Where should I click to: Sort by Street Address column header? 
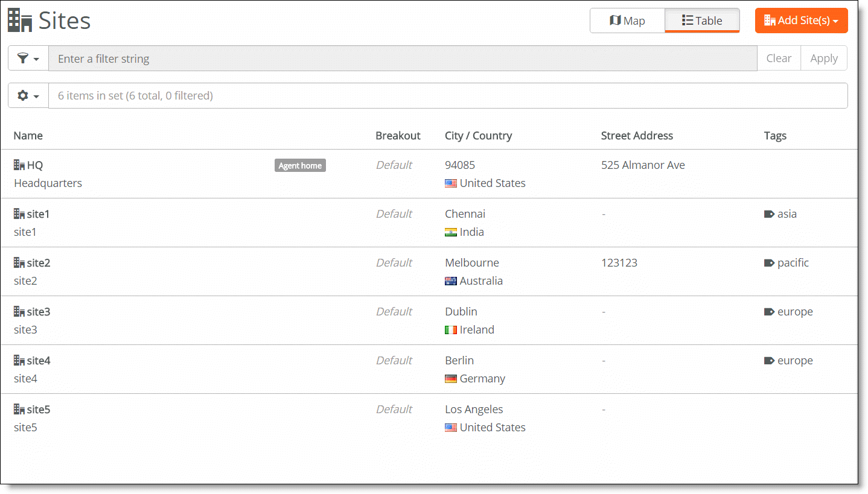[x=637, y=136]
